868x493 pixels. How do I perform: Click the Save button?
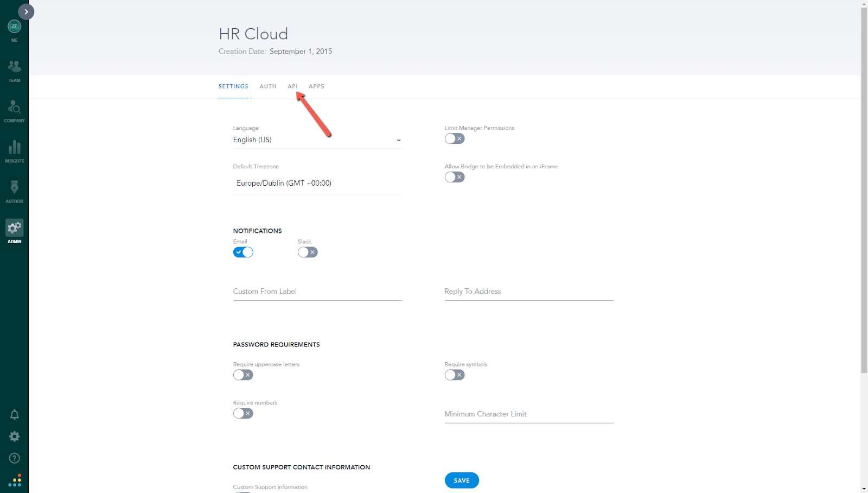[462, 481]
